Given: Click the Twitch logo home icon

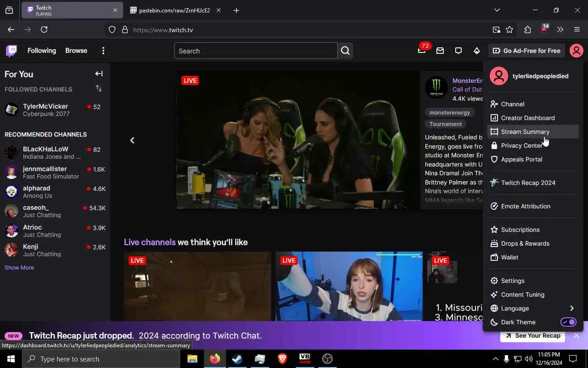Looking at the screenshot, I should point(11,51).
